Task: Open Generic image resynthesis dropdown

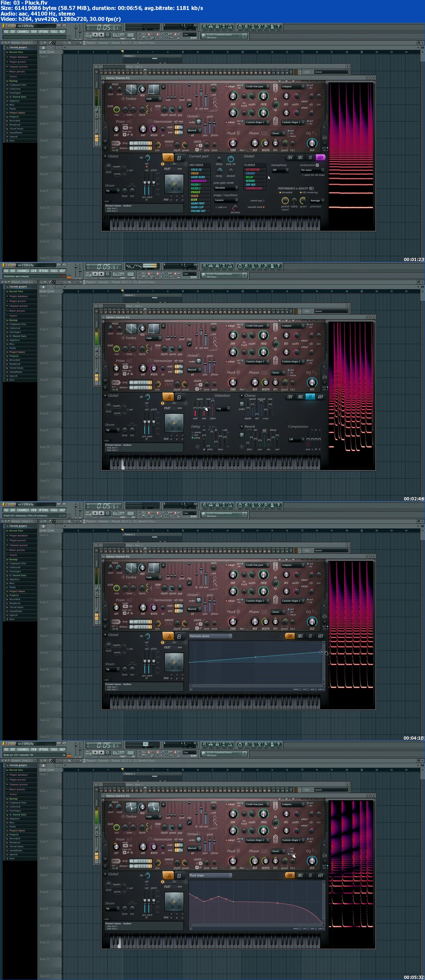Action: pyautogui.click(x=226, y=200)
